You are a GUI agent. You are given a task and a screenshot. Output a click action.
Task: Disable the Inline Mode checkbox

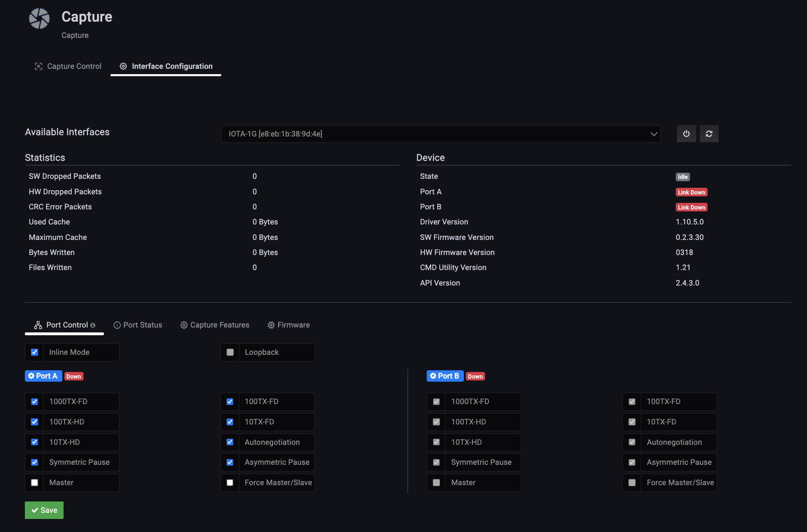pyautogui.click(x=35, y=352)
